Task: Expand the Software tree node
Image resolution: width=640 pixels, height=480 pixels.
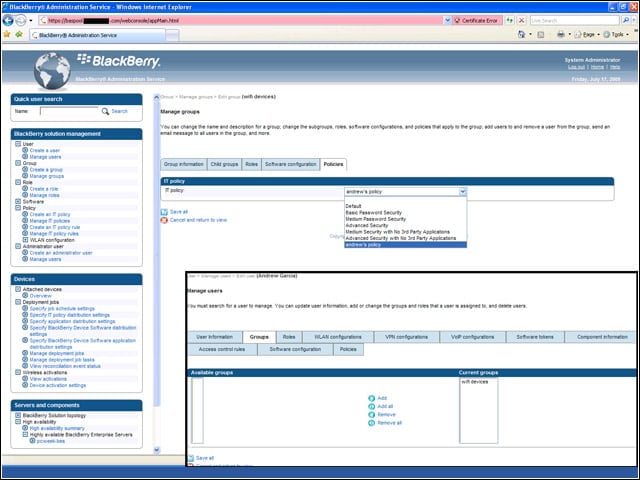Action: (x=18, y=201)
